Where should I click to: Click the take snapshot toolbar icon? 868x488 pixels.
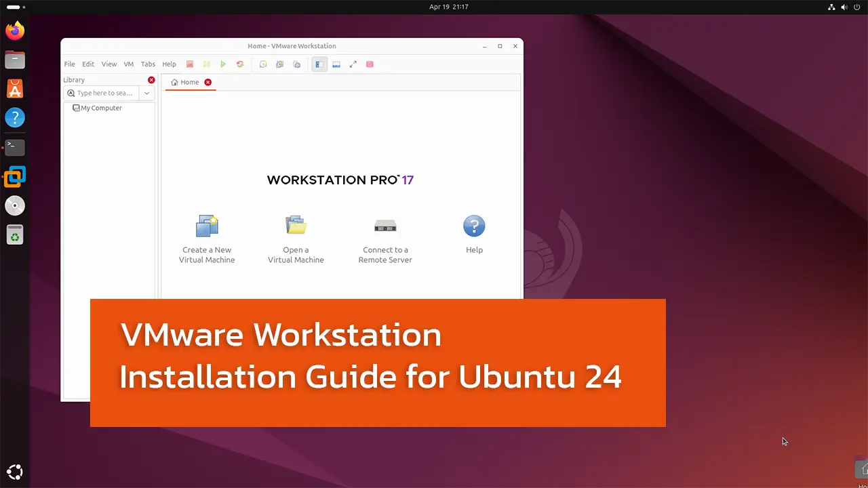pos(263,64)
